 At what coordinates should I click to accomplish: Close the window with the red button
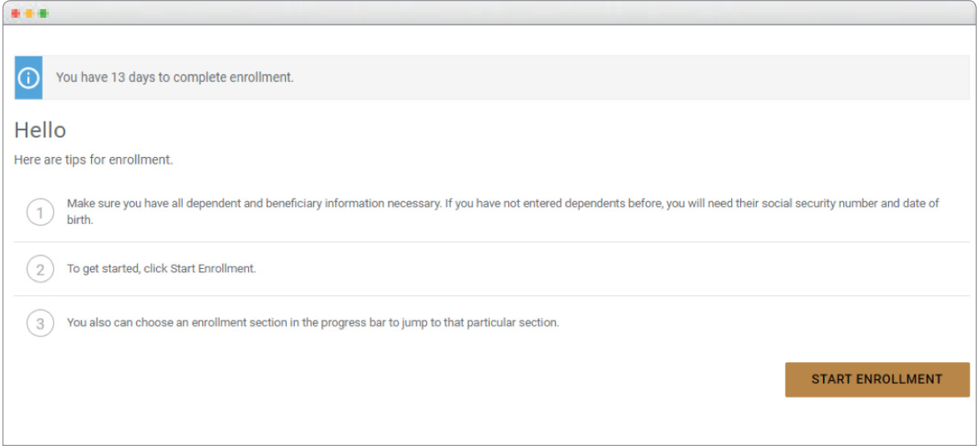(15, 14)
